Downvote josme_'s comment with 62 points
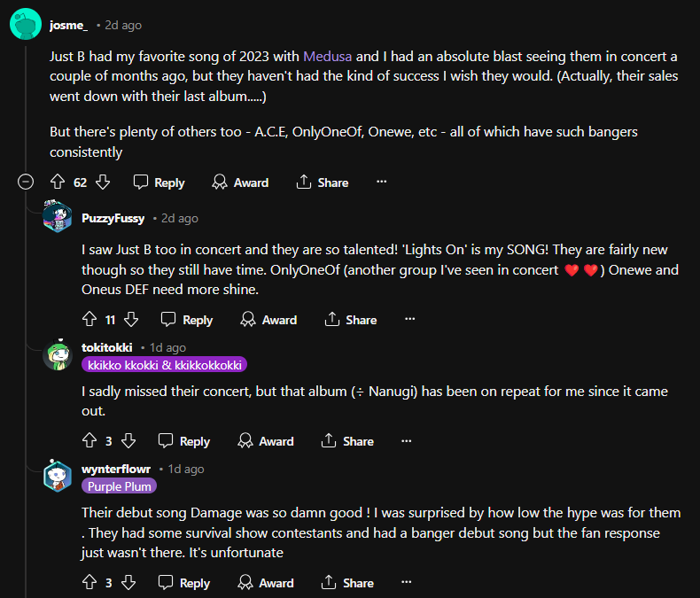The height and width of the screenshot is (598, 700). [x=103, y=182]
